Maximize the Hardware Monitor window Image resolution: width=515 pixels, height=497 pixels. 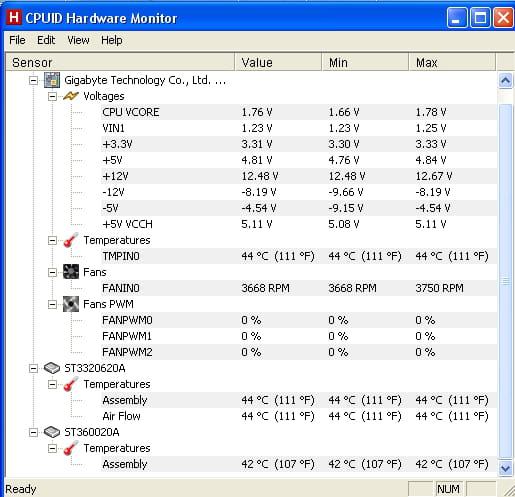coord(480,18)
